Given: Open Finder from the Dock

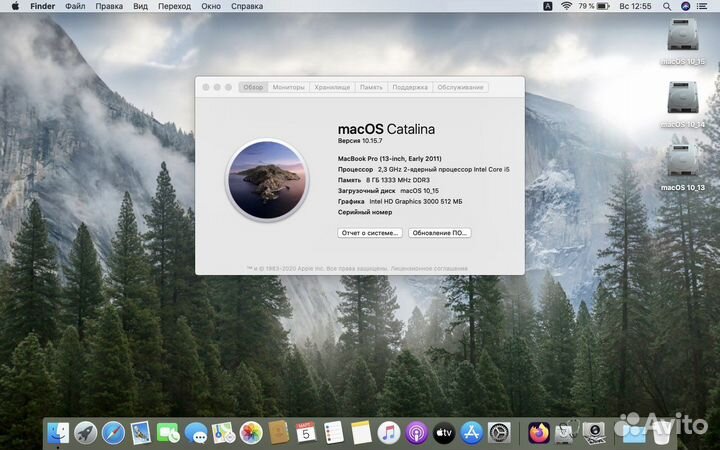Looking at the screenshot, I should (x=58, y=433).
